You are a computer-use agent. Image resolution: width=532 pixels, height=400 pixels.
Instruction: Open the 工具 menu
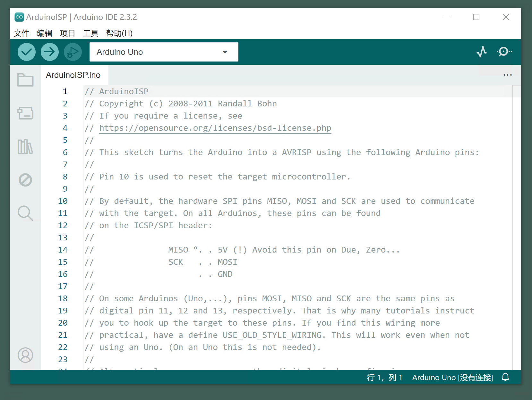(90, 33)
